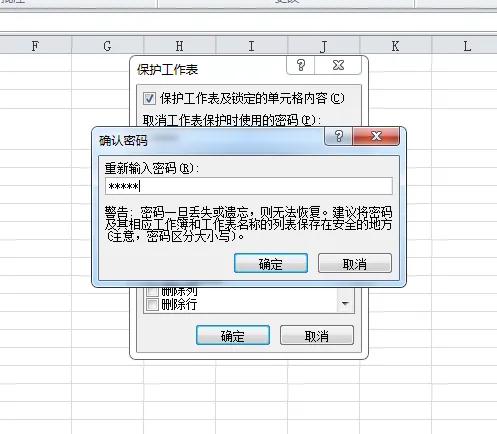Click help icon in 保护工作表 dialog
This screenshot has width=497, height=434.
point(301,65)
